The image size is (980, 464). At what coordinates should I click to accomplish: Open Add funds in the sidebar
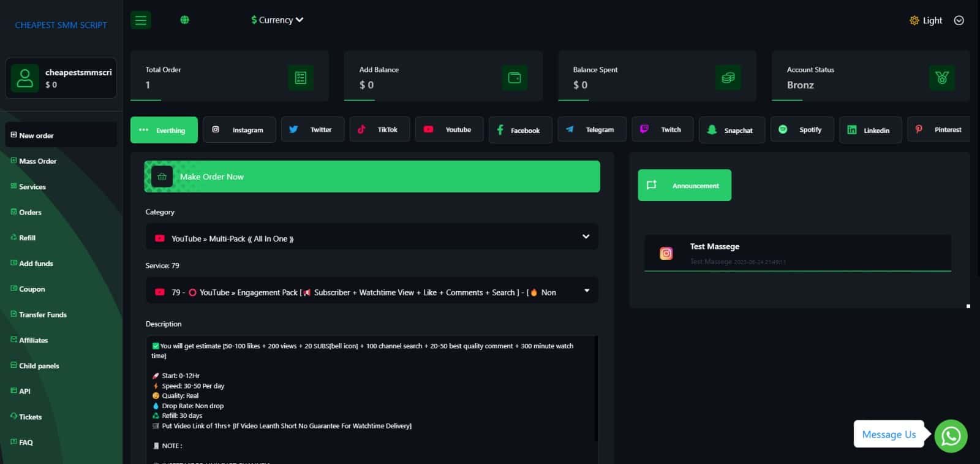pyautogui.click(x=36, y=264)
